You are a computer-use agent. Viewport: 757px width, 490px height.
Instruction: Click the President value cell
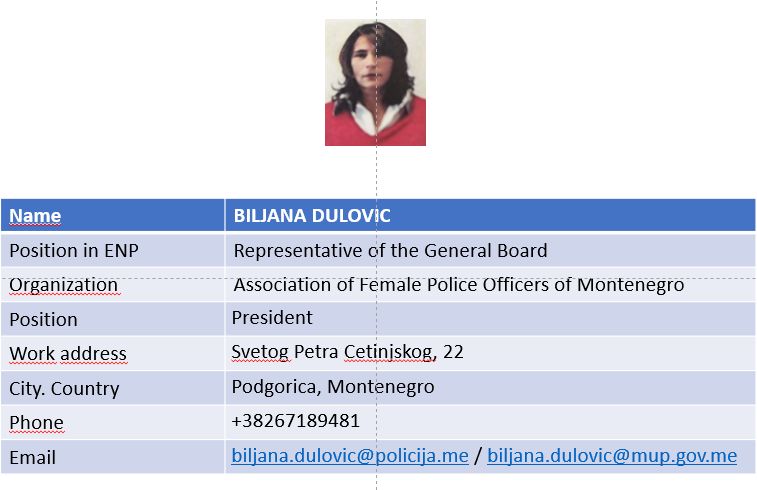490,319
